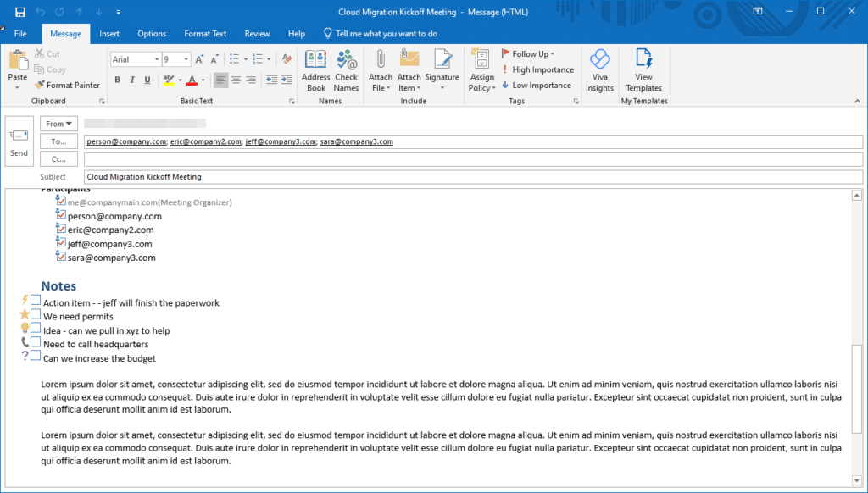The width and height of the screenshot is (868, 493).
Task: Open highlight color dropdown arrow
Action: (x=180, y=80)
